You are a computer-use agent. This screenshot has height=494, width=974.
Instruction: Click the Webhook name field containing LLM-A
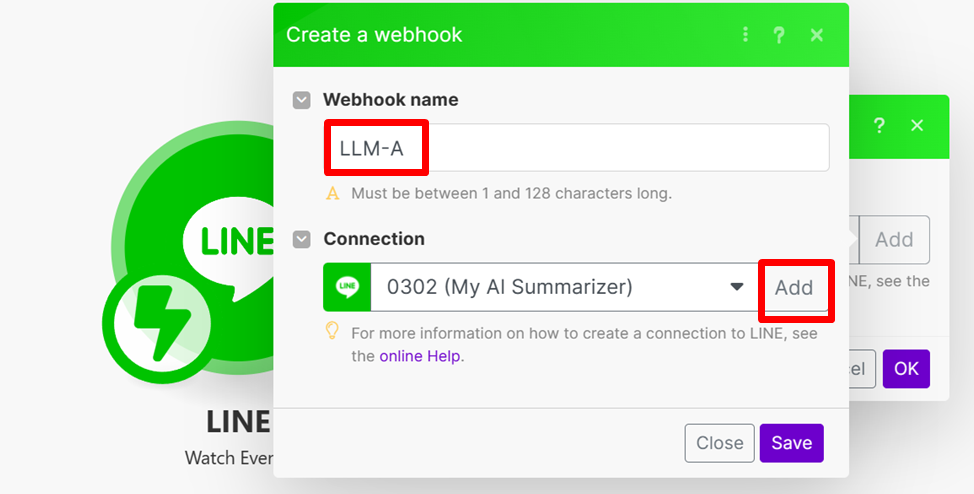coord(576,148)
